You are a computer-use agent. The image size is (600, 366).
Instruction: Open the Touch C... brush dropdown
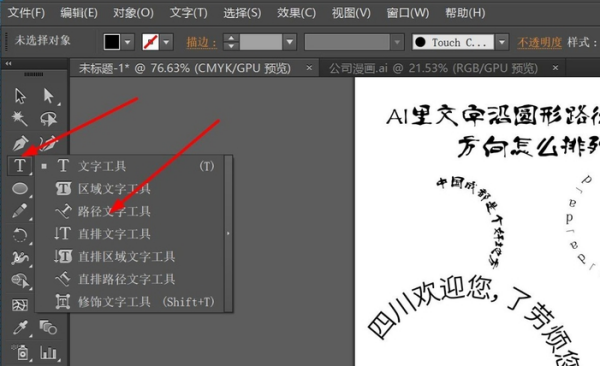(501, 42)
